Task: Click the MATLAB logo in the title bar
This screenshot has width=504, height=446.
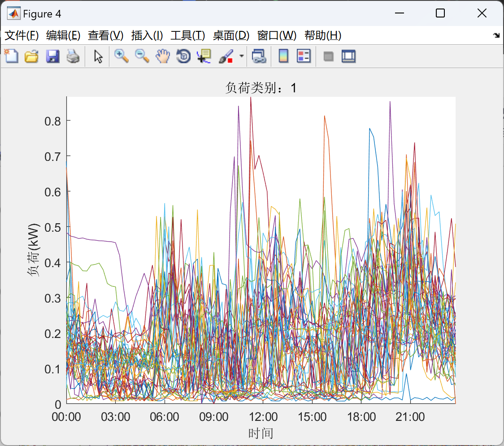Action: point(14,13)
